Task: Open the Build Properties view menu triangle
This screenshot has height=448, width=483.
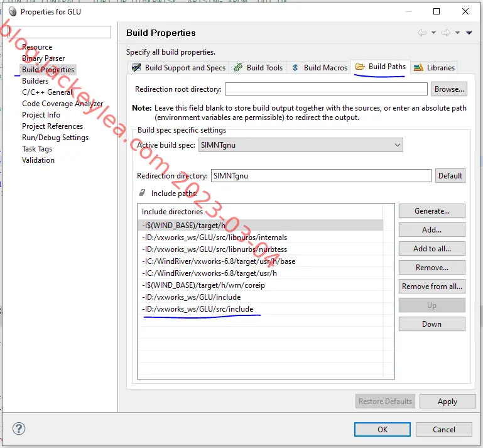Action: 469,33
